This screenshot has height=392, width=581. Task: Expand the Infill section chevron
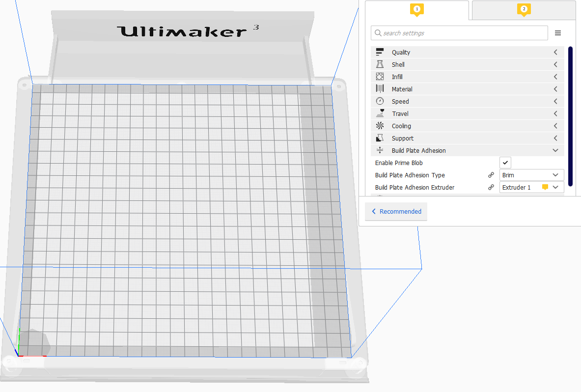(x=555, y=77)
